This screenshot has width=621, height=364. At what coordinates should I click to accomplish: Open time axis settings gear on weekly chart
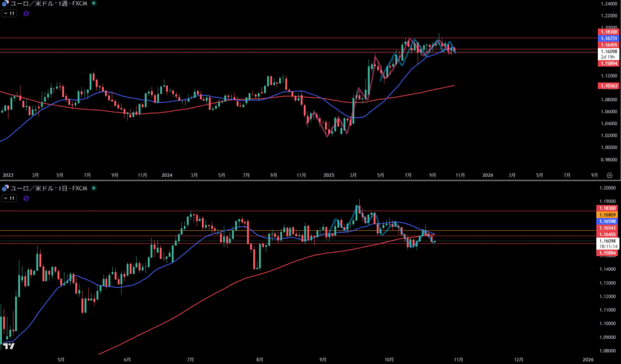point(609,174)
